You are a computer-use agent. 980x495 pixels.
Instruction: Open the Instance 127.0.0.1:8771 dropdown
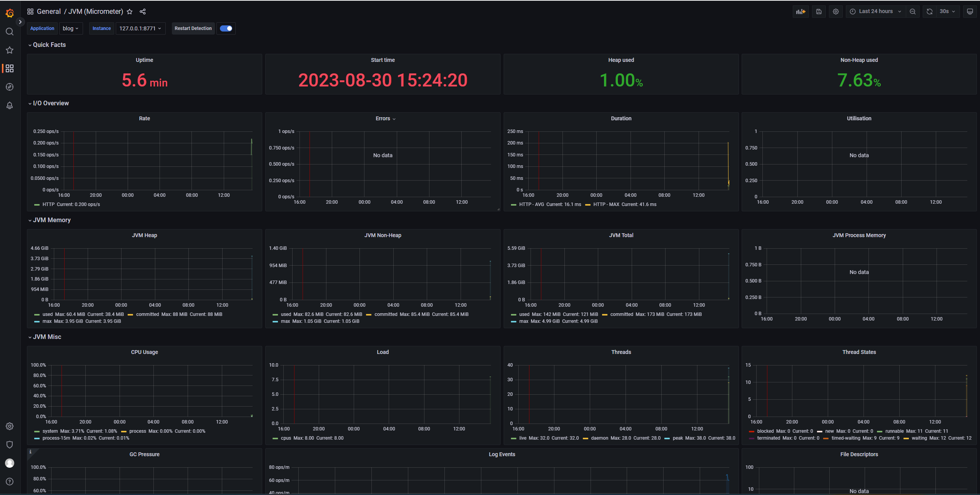[x=140, y=28]
